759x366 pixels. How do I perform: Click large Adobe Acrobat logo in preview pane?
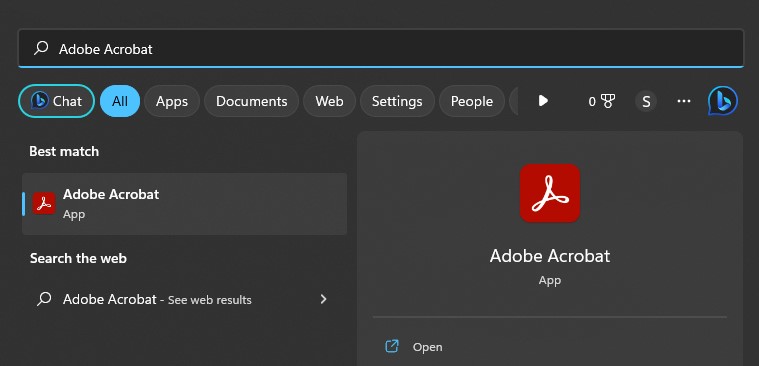point(550,193)
